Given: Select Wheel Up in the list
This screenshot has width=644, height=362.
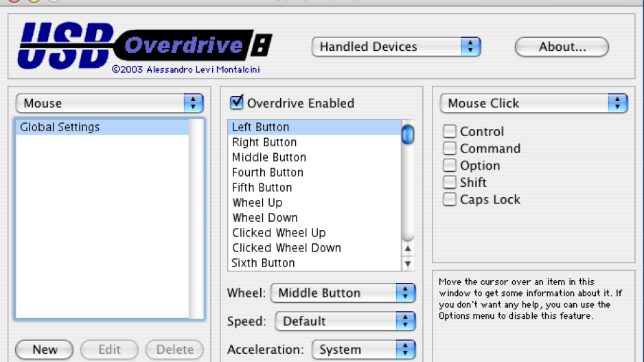Looking at the screenshot, I should 314,203.
